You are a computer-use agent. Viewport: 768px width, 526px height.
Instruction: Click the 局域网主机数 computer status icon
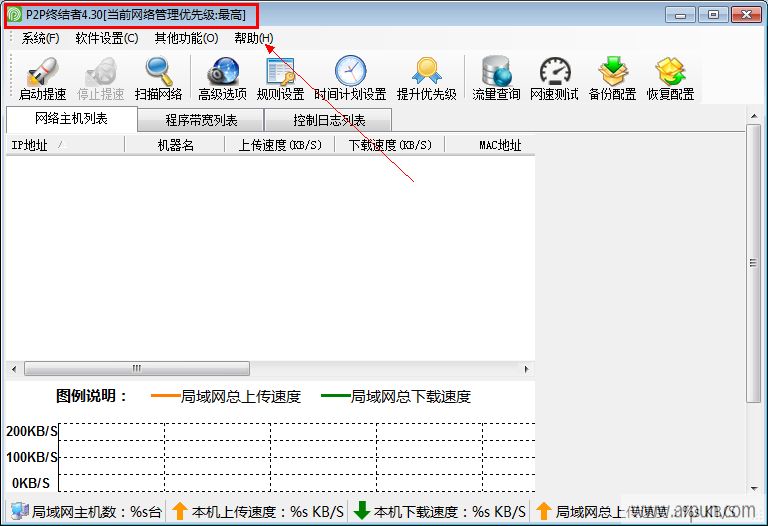[20, 511]
